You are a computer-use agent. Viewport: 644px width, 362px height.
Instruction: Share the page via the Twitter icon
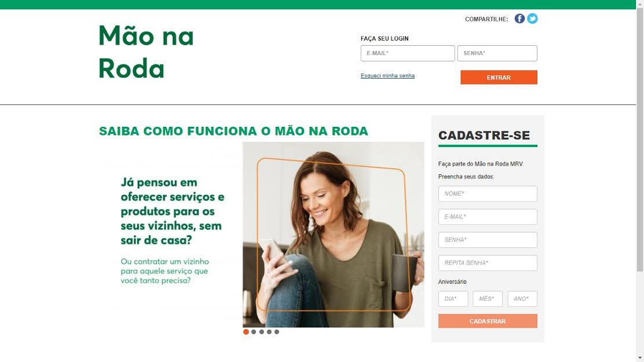(532, 19)
